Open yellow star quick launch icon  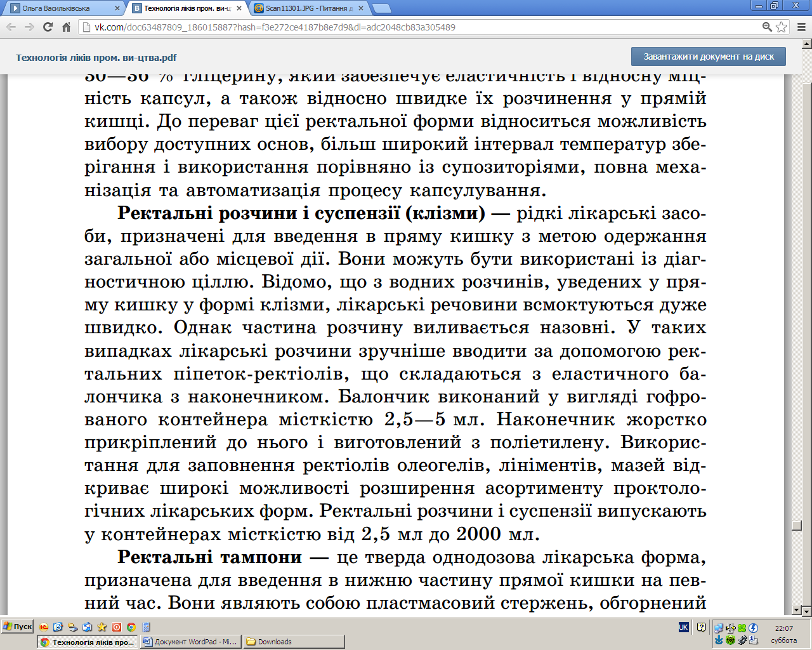[101, 627]
